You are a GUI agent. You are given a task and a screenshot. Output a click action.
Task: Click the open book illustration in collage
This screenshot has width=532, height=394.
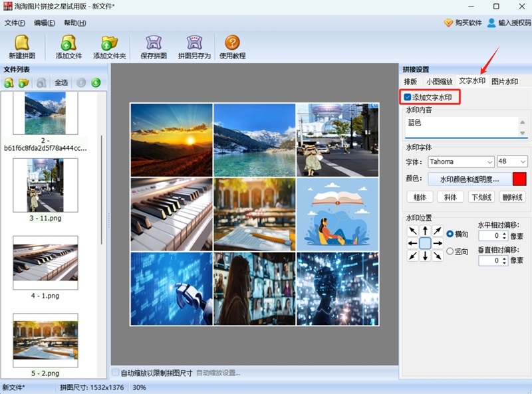tap(337, 215)
